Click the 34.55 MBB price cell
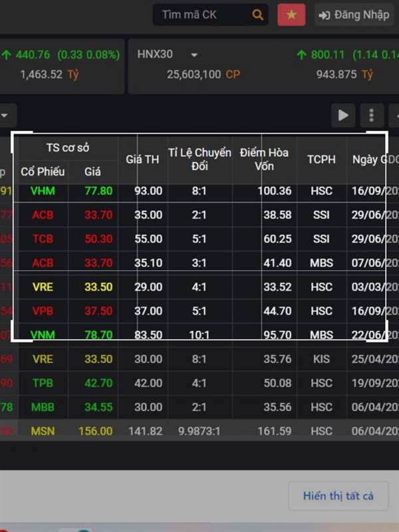399x532 pixels. pos(98,407)
